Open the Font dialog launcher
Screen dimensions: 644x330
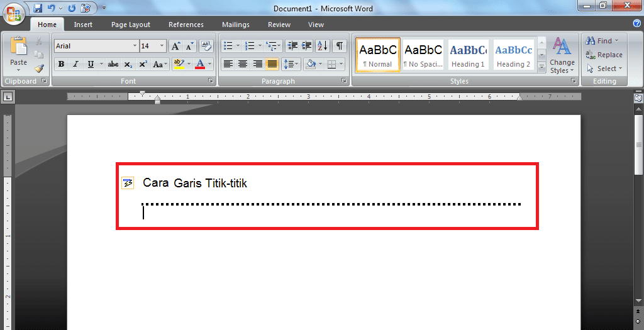[211, 81]
